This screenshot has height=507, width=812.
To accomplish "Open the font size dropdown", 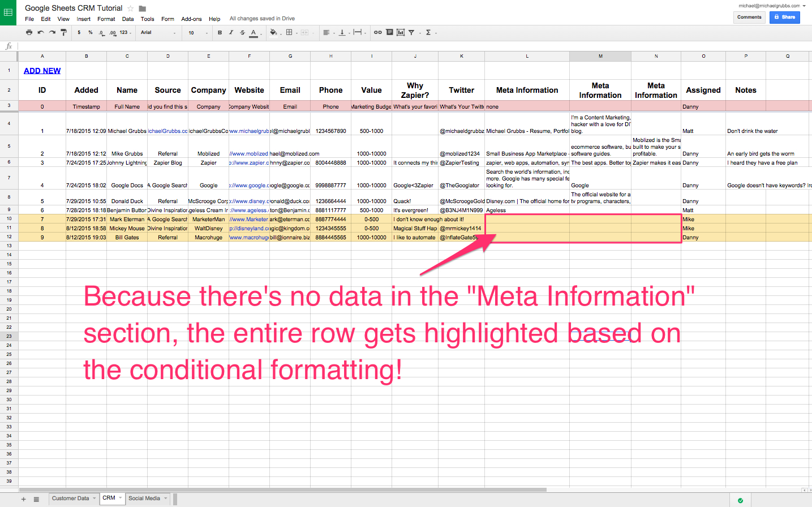I will pyautogui.click(x=195, y=32).
